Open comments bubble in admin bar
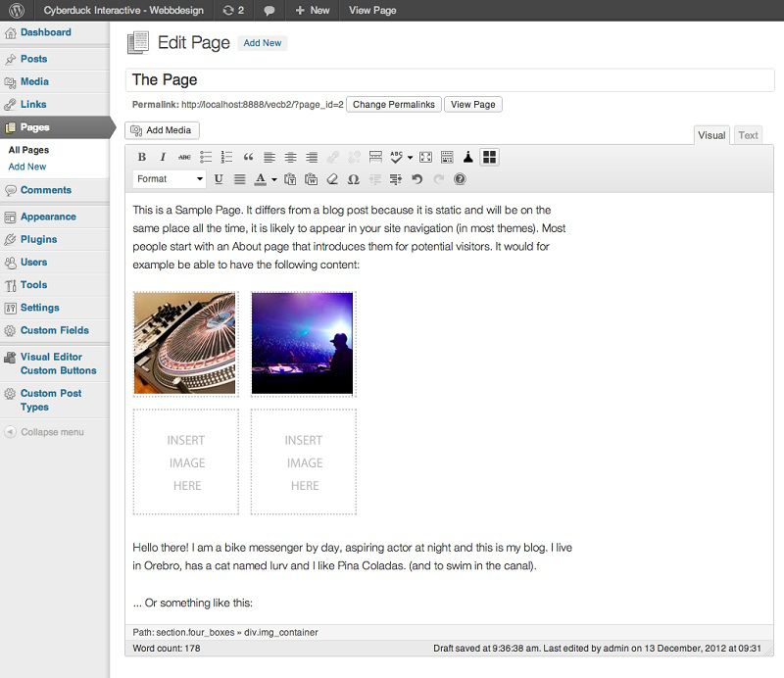This screenshot has width=784, height=678. 269,10
